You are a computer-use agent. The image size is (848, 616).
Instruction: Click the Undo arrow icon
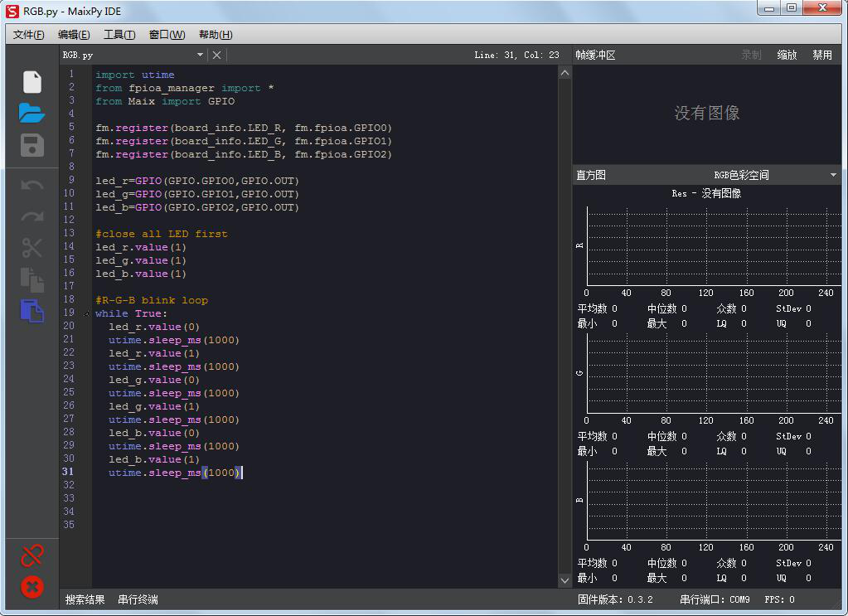(31, 186)
